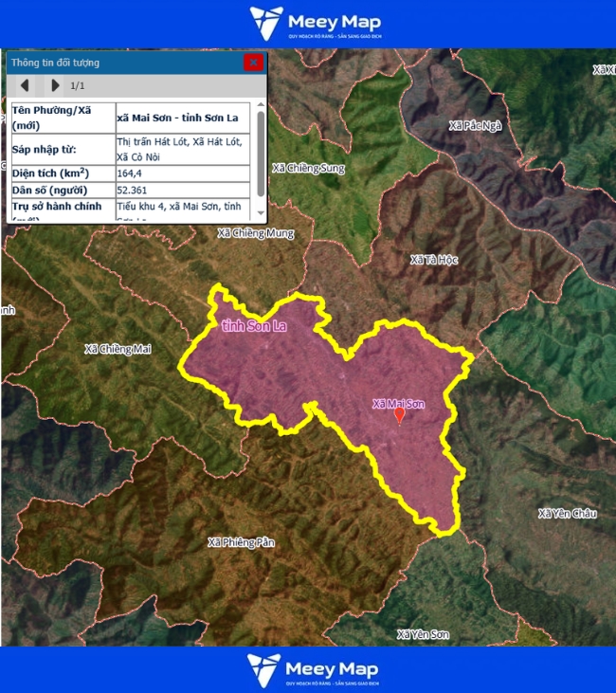Click the tỉnh Sơn La region label
This screenshot has width=616, height=693.
pyautogui.click(x=253, y=326)
